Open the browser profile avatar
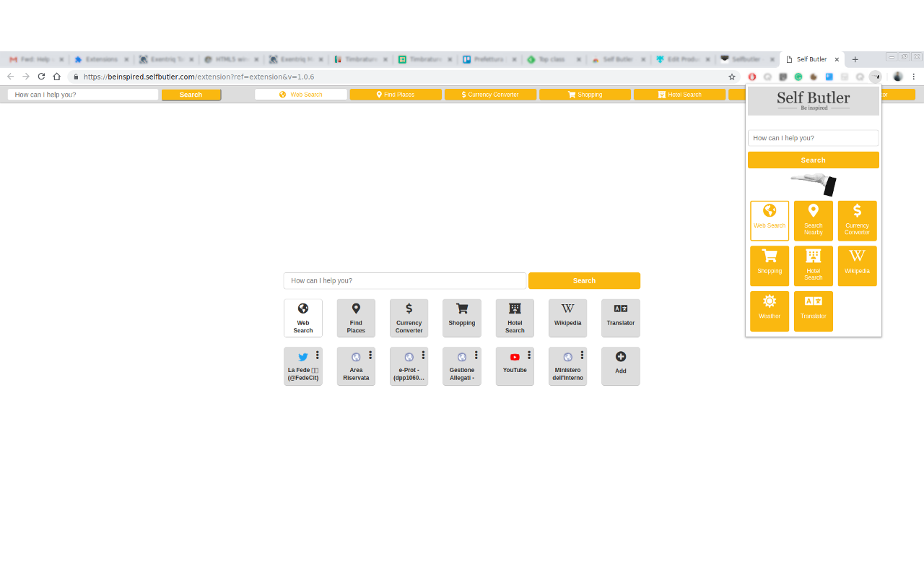The height and width of the screenshot is (578, 924). [898, 77]
